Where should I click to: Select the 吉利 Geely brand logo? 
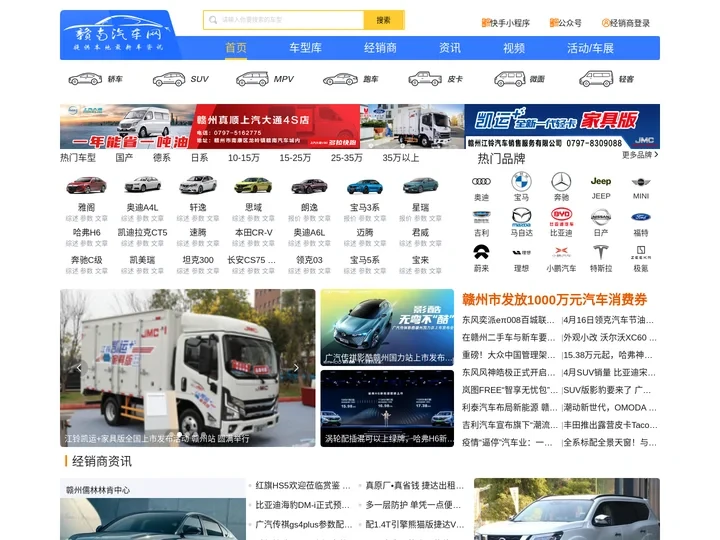481,217
